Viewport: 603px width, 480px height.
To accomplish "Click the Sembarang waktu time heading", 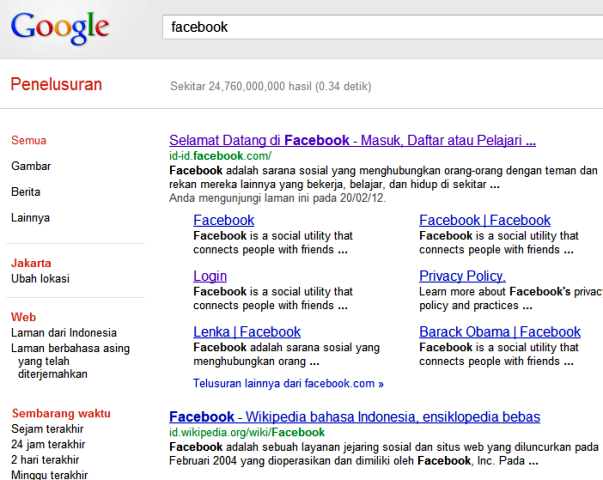I will click(61, 412).
